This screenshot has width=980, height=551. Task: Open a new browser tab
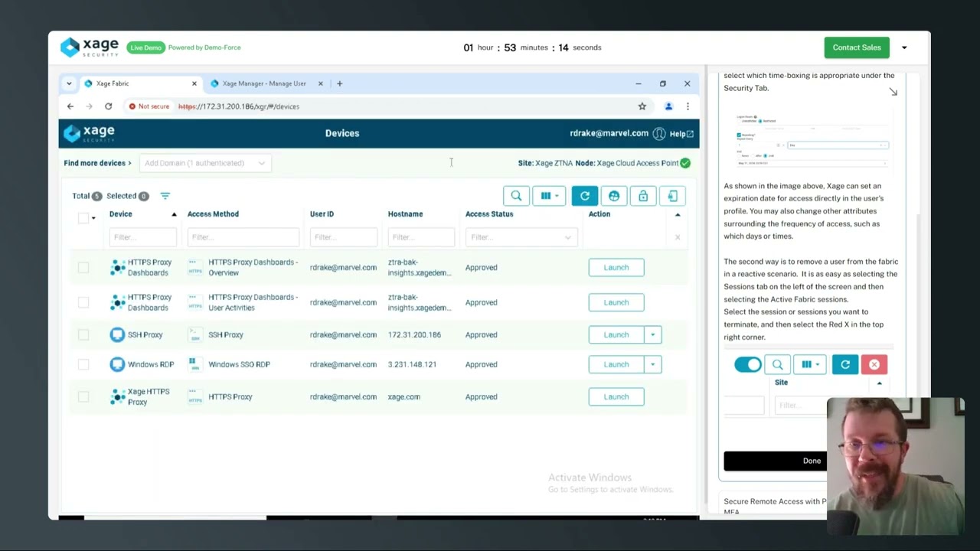tap(339, 83)
